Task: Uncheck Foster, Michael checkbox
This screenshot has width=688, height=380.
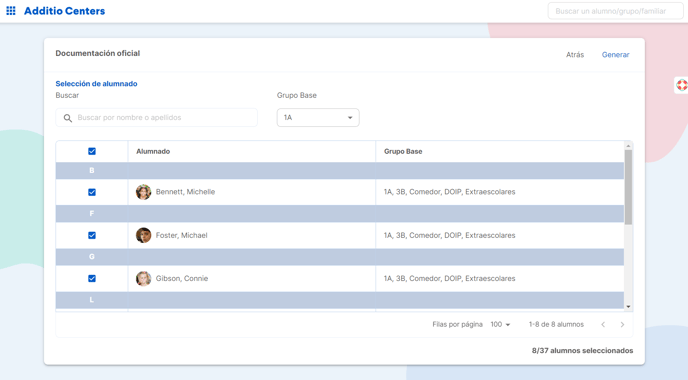Action: pos(92,235)
